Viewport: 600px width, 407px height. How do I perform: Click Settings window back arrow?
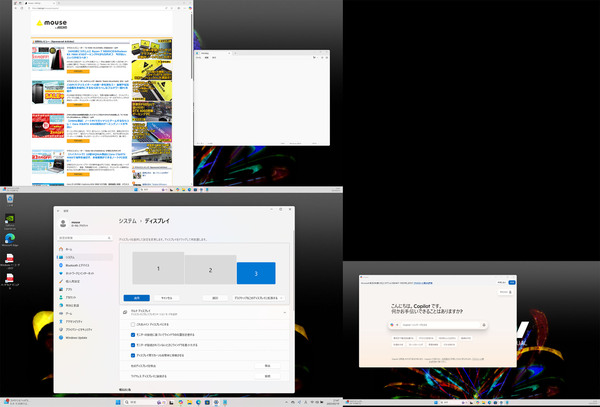point(58,211)
